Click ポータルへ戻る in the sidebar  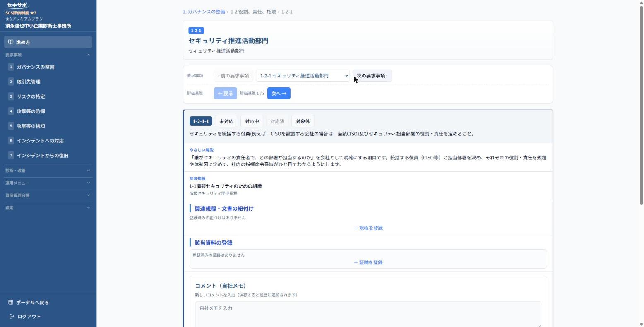coord(48,302)
